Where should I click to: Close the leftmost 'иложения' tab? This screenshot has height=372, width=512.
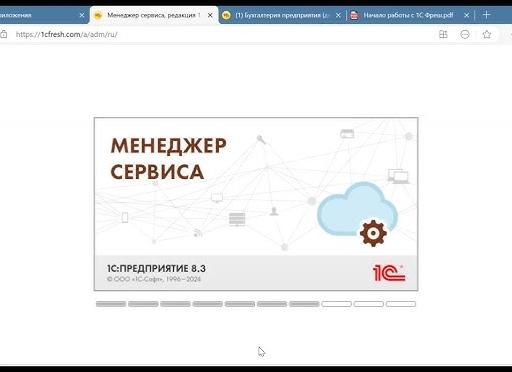click(x=82, y=15)
